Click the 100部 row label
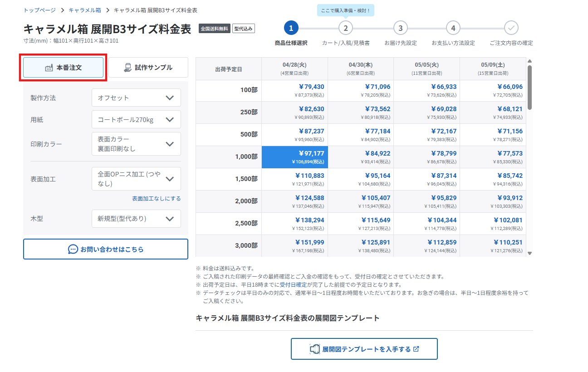 229,90
